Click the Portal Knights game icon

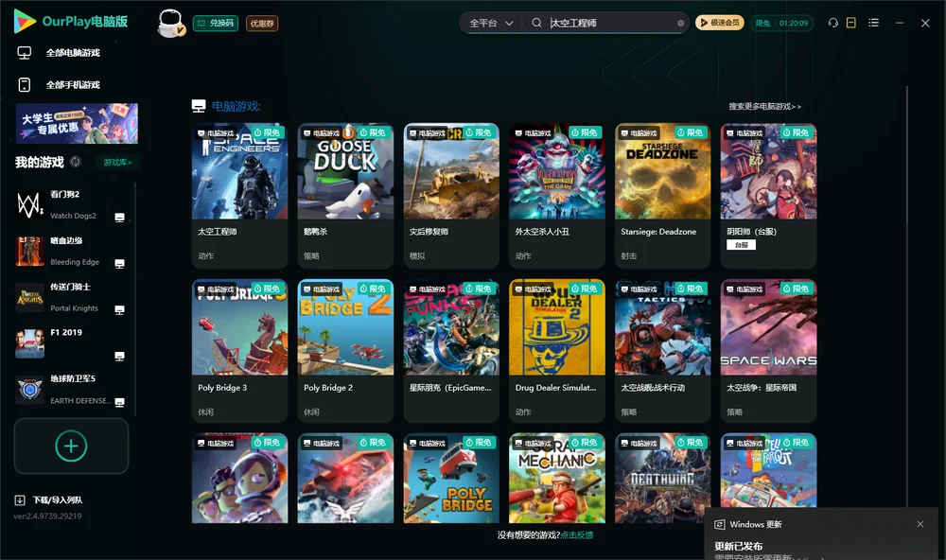click(29, 297)
